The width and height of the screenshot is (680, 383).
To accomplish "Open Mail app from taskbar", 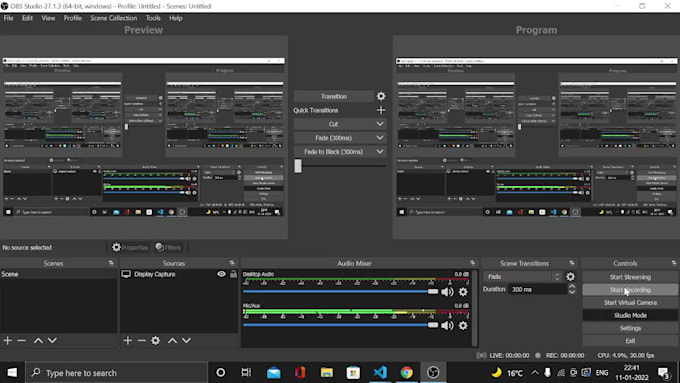I will coord(274,373).
